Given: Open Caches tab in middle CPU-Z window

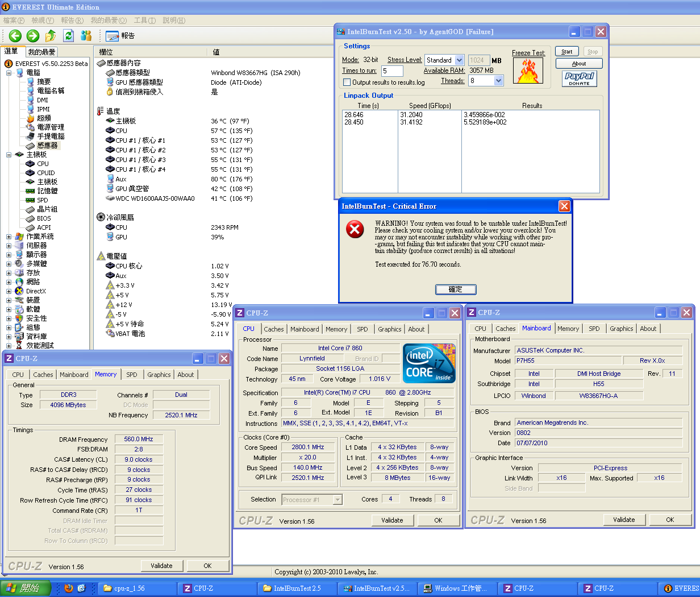Looking at the screenshot, I should tap(273, 329).
